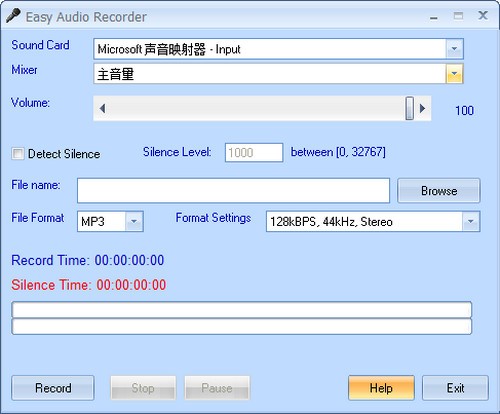
Task: Click the volume slider thumb
Action: [409, 108]
